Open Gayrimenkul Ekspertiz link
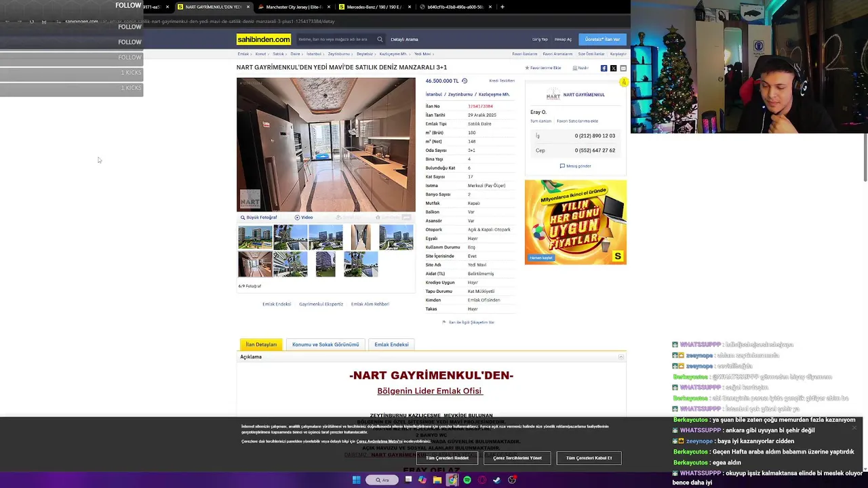This screenshot has width=868, height=488. tap(321, 304)
